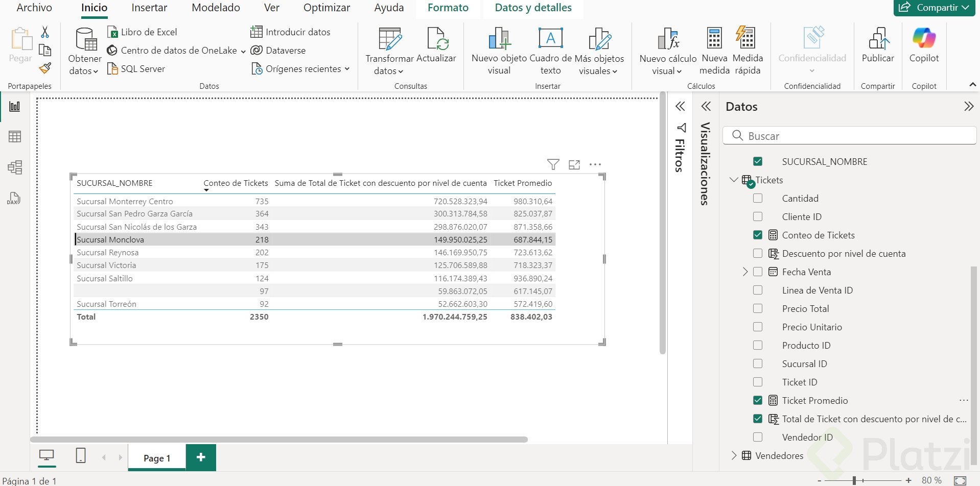Click the filter icon above the table visual
Image resolution: width=980 pixels, height=486 pixels.
tap(553, 164)
